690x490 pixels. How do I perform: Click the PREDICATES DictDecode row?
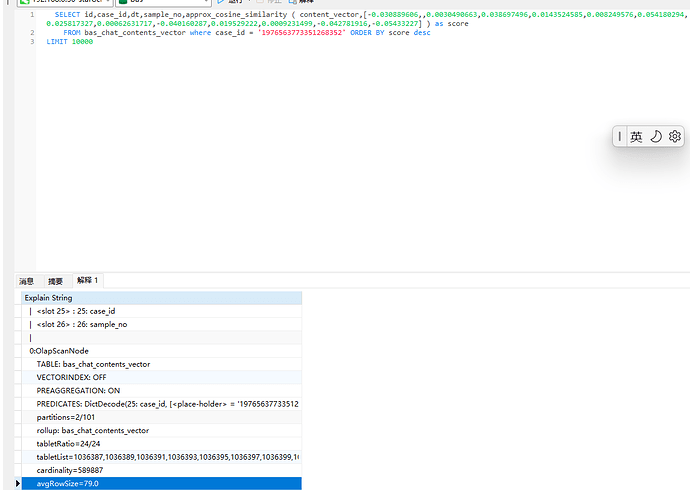[x=160, y=404]
